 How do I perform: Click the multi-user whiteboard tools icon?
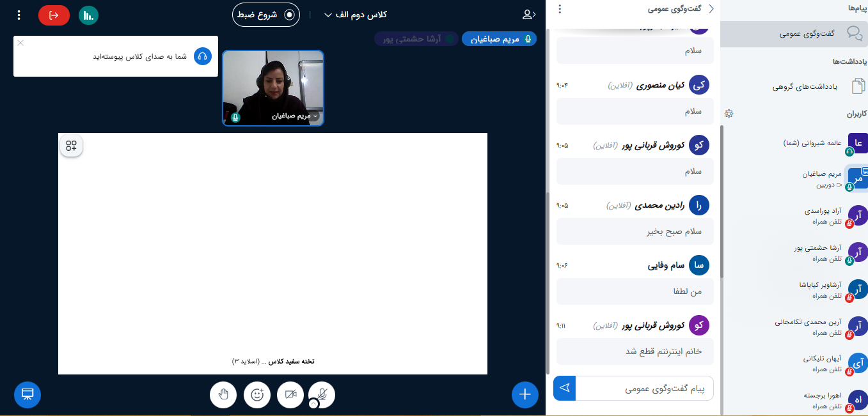71,146
